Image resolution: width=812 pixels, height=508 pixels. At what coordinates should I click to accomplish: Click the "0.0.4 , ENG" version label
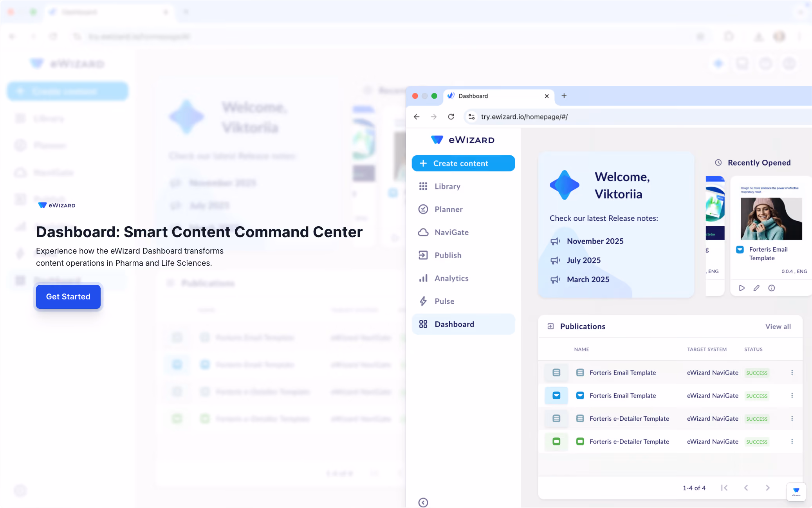point(794,271)
